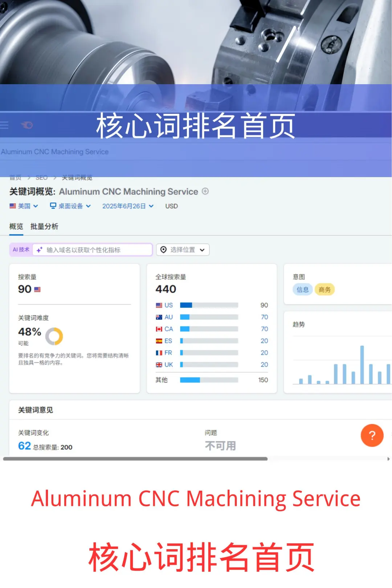Click the scrollbar right arrow
Screen dimensions: 392x588
point(388,459)
